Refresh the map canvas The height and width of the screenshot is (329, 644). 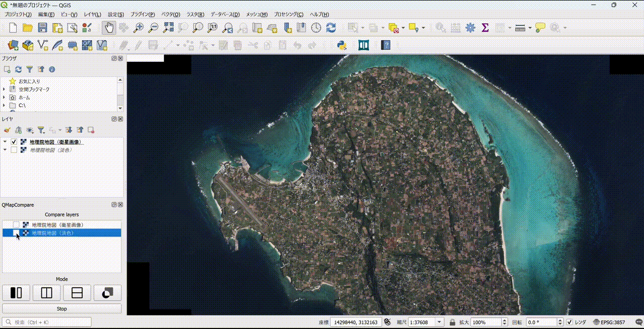click(331, 28)
